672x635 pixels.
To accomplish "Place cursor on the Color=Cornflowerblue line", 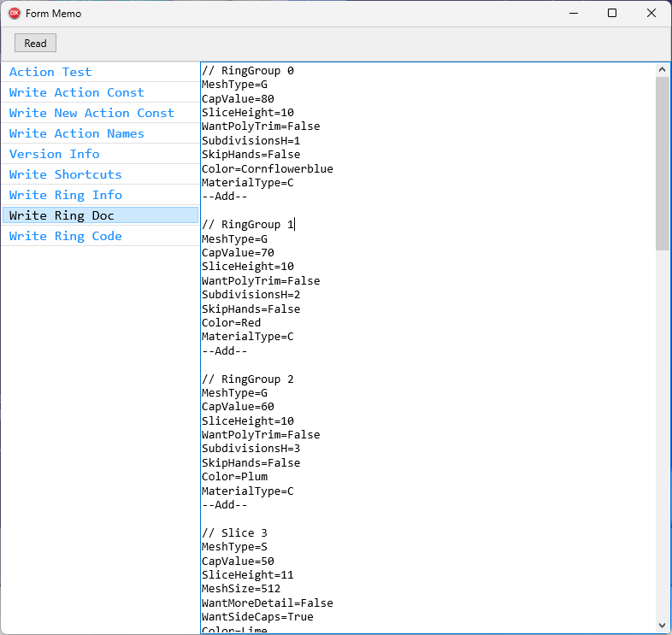I will tap(267, 168).
